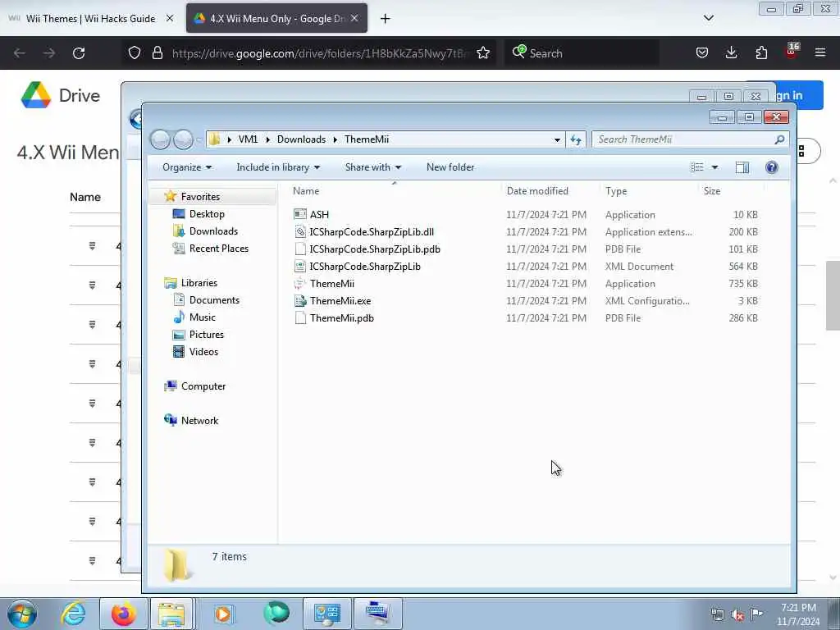The height and width of the screenshot is (630, 840).
Task: Close the Wii Themes tab
Action: 170,18
